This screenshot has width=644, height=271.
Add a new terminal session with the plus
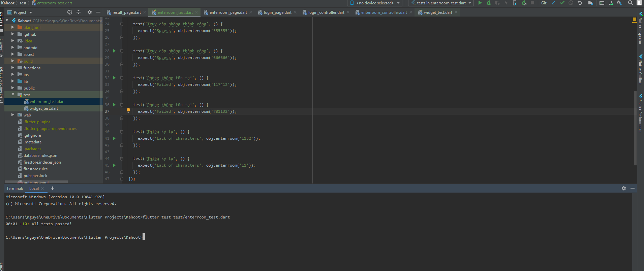[x=53, y=188]
